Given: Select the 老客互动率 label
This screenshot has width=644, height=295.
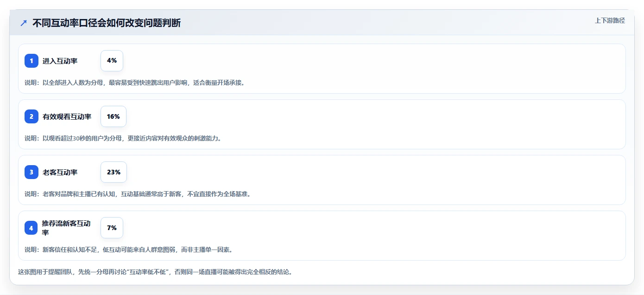Looking at the screenshot, I should coord(60,172).
